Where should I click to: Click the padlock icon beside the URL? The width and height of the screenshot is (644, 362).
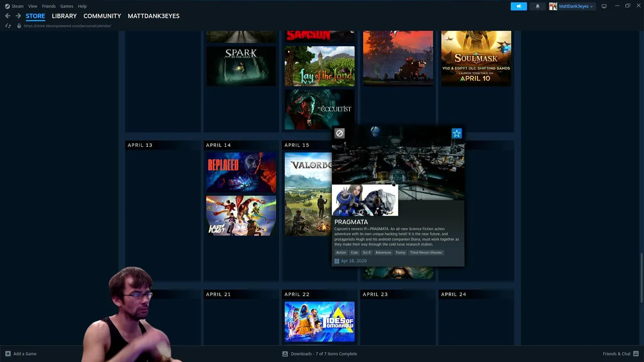pyautogui.click(x=19, y=26)
